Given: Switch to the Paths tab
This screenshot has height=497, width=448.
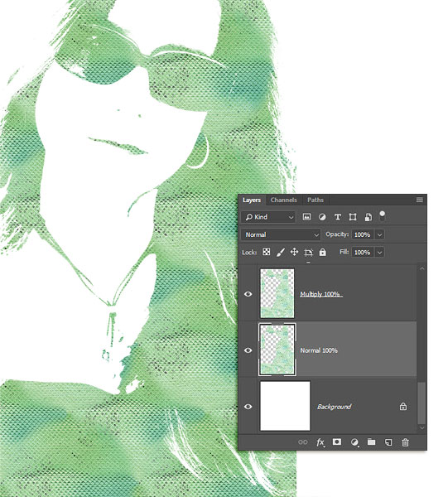Looking at the screenshot, I should [316, 200].
